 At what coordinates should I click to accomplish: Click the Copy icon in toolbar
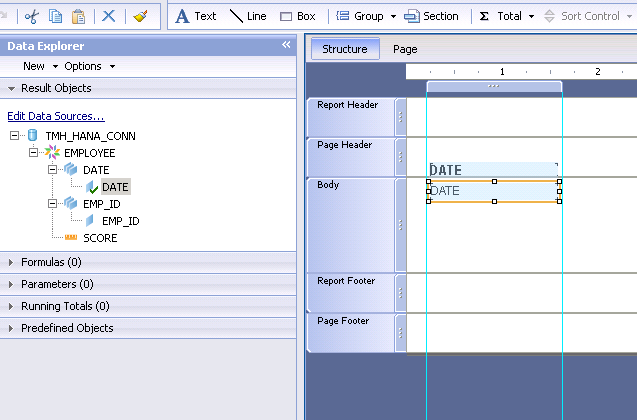(x=55, y=16)
